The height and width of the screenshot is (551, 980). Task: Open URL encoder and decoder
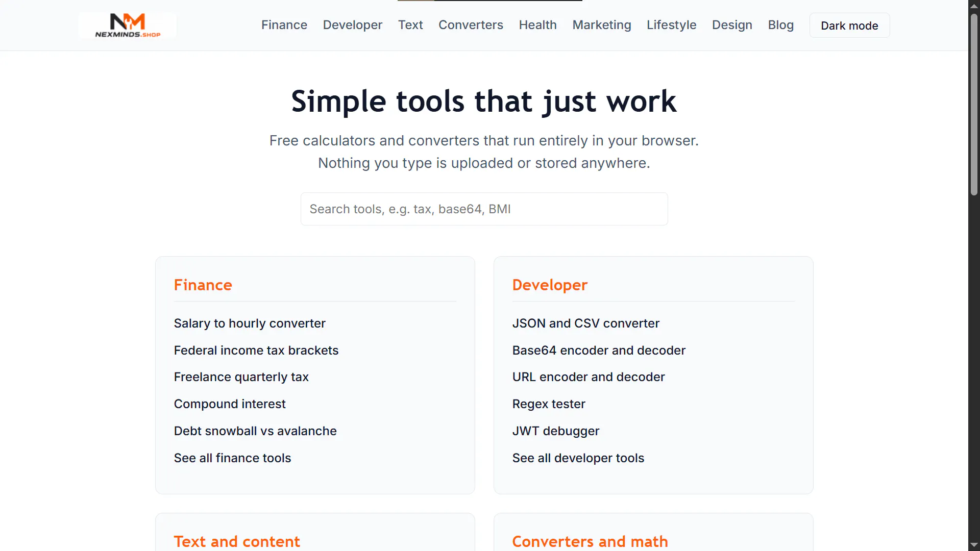pos(589,377)
